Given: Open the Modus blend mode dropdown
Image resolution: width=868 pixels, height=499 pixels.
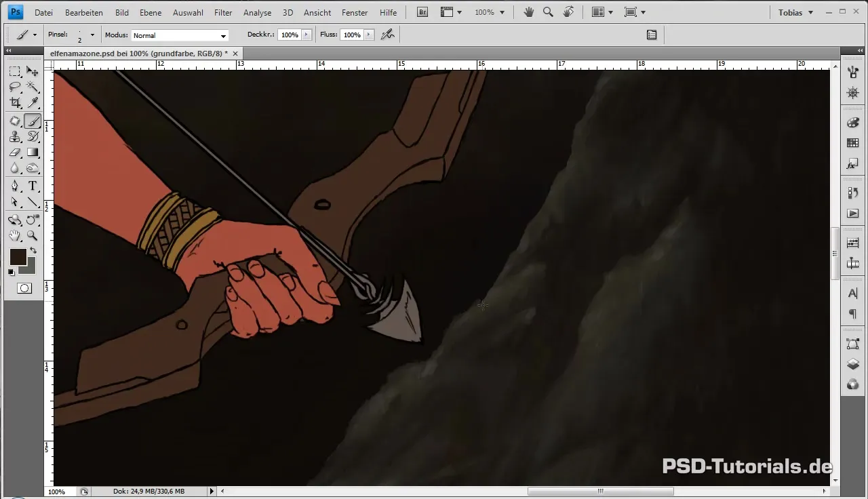Looking at the screenshot, I should coord(180,35).
